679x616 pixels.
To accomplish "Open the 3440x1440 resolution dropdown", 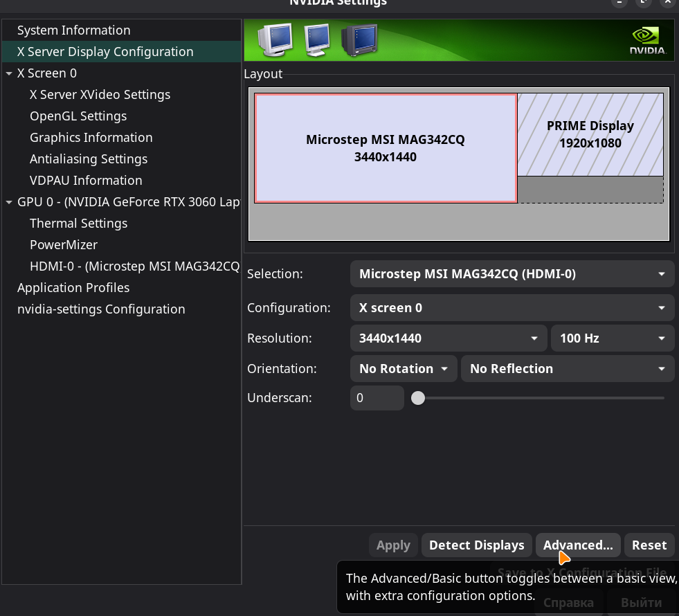I will coord(449,338).
